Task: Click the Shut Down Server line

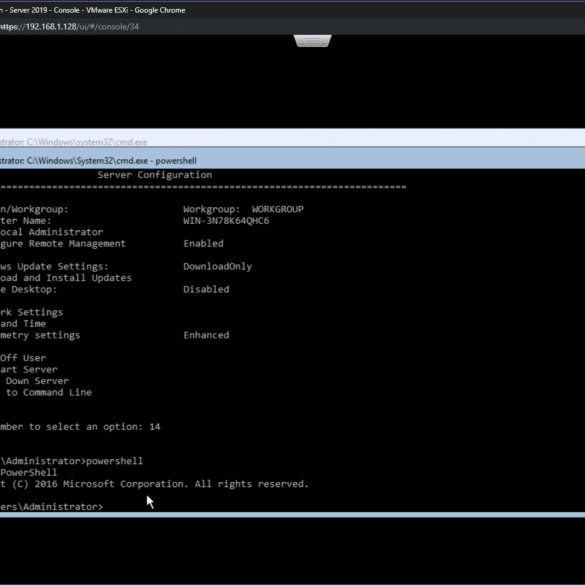Action: tap(34, 381)
